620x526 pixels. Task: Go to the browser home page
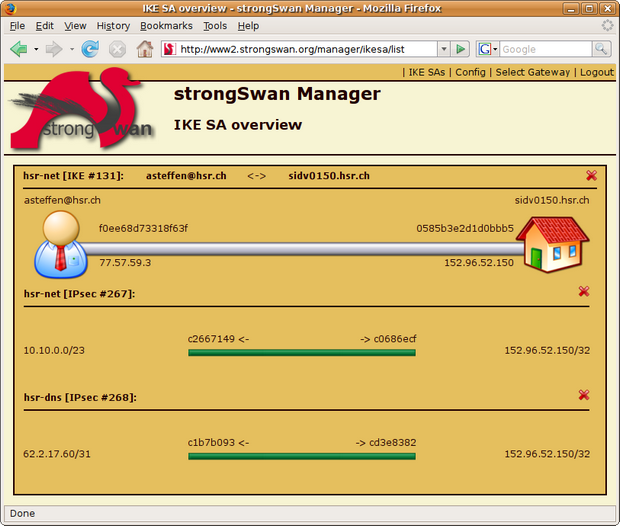[x=145, y=49]
